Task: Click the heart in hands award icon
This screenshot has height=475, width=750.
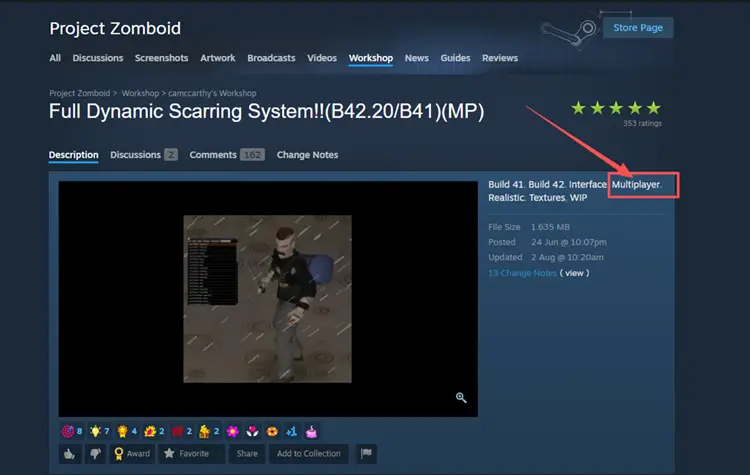Action: tap(252, 431)
